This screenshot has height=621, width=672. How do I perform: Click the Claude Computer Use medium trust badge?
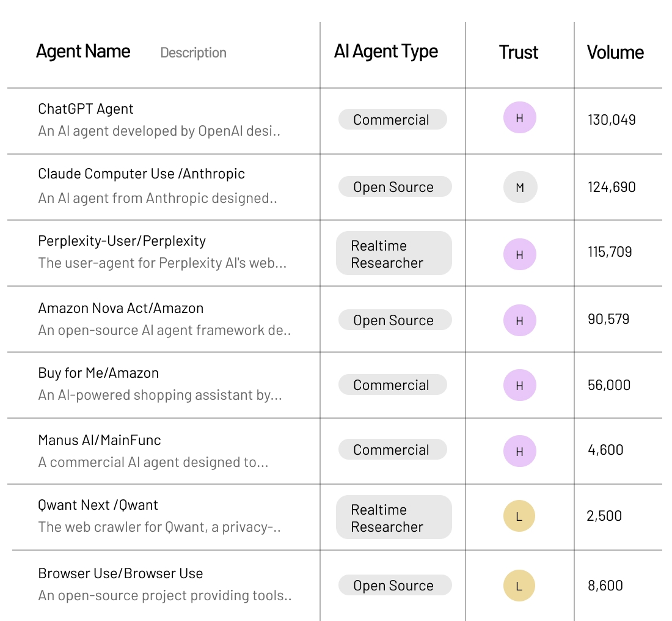click(x=520, y=188)
